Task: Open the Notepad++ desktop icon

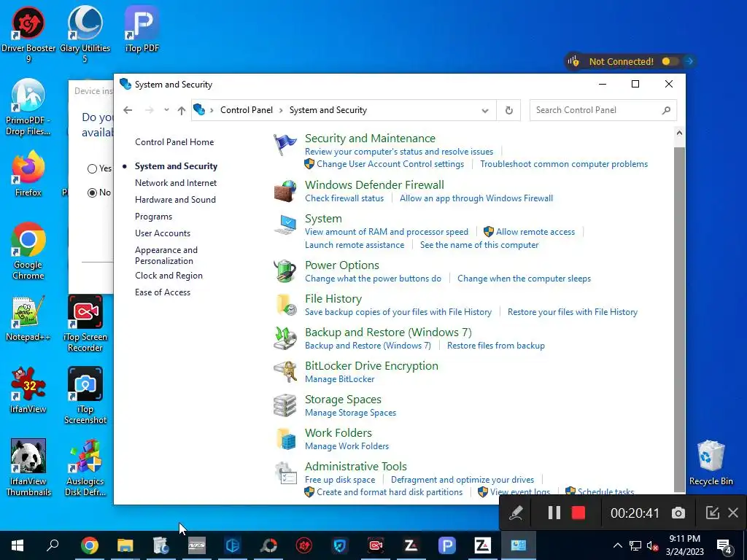Action: pos(28,318)
